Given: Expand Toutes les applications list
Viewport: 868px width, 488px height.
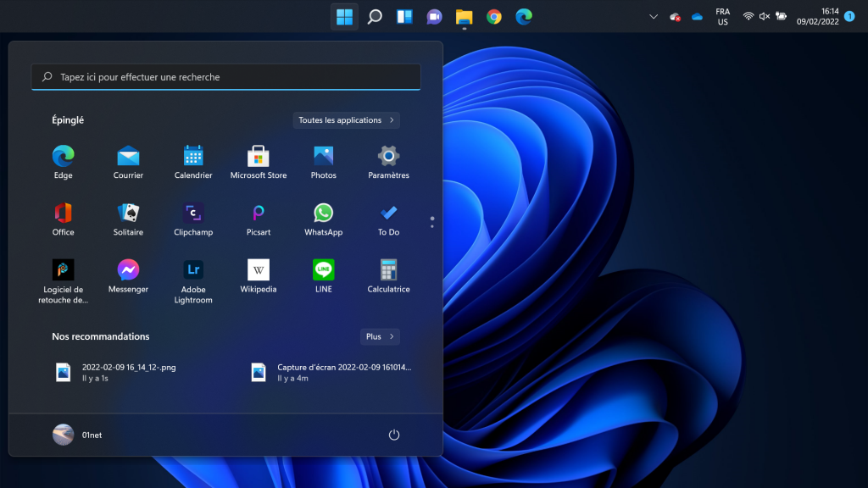Looking at the screenshot, I should (346, 120).
